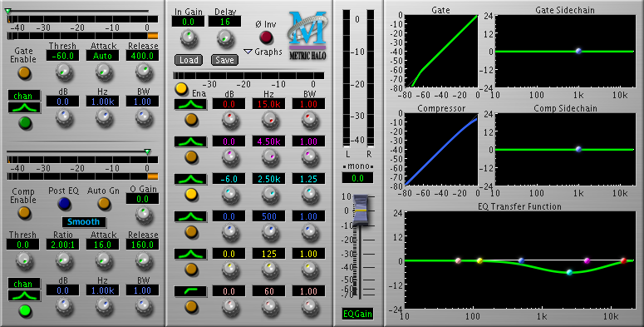644x327 pixels.
Task: Open filter type menu for 4.50k band
Action: pyautogui.click(x=190, y=141)
